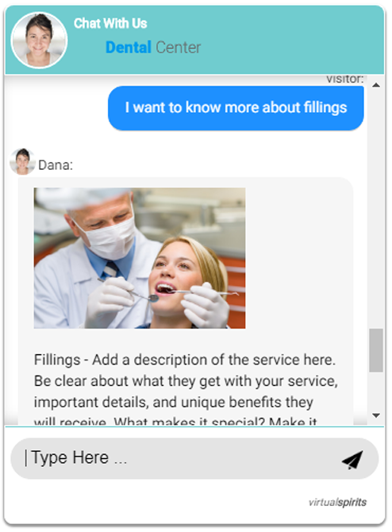This screenshot has height=532, width=392.
Task: Open the virtualspirits link in the footer
Action: click(337, 502)
